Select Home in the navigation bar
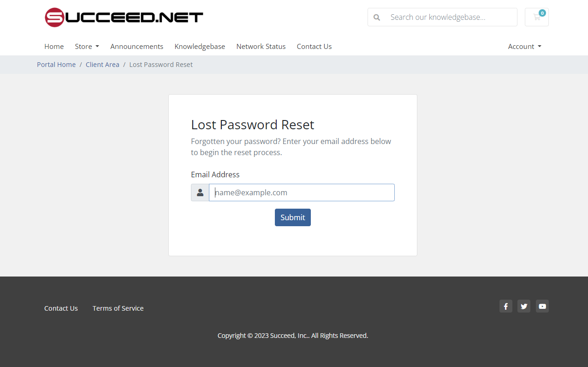 pos(54,46)
